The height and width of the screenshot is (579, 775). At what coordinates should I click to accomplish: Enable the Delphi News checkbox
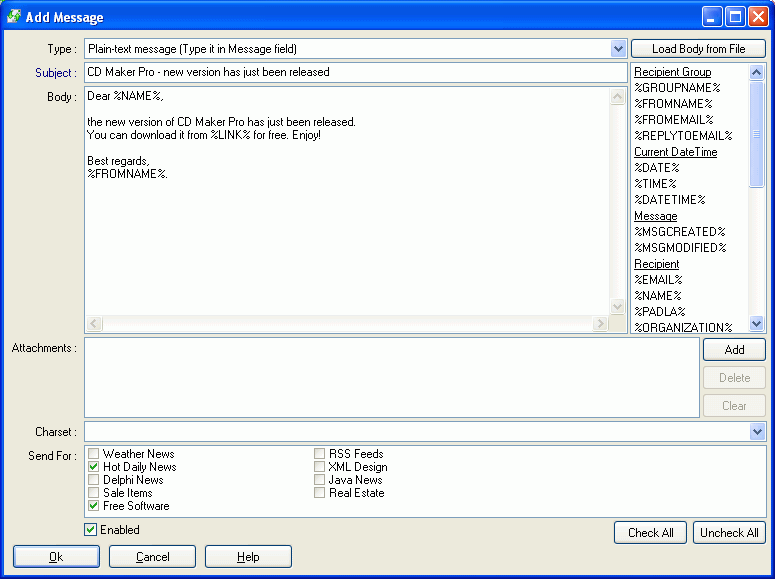(x=93, y=480)
